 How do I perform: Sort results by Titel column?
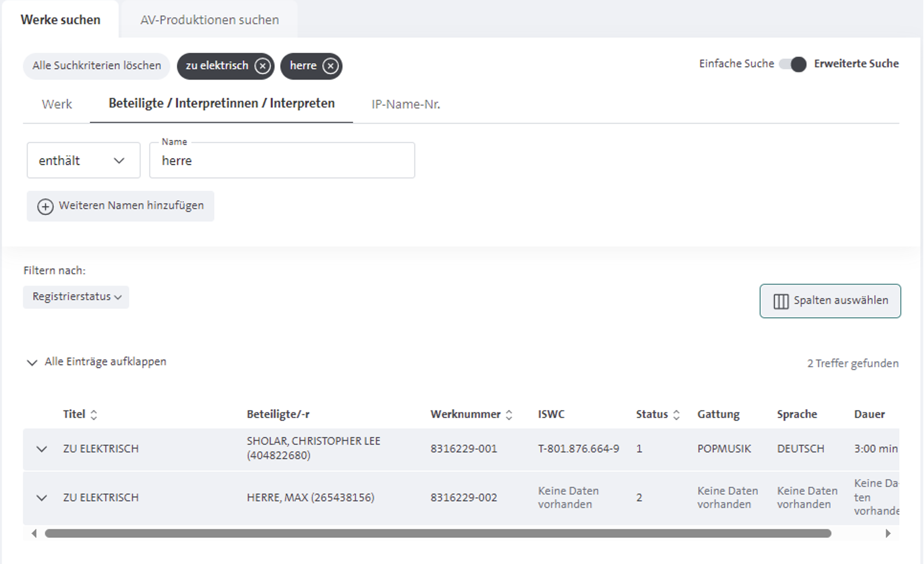(x=94, y=415)
